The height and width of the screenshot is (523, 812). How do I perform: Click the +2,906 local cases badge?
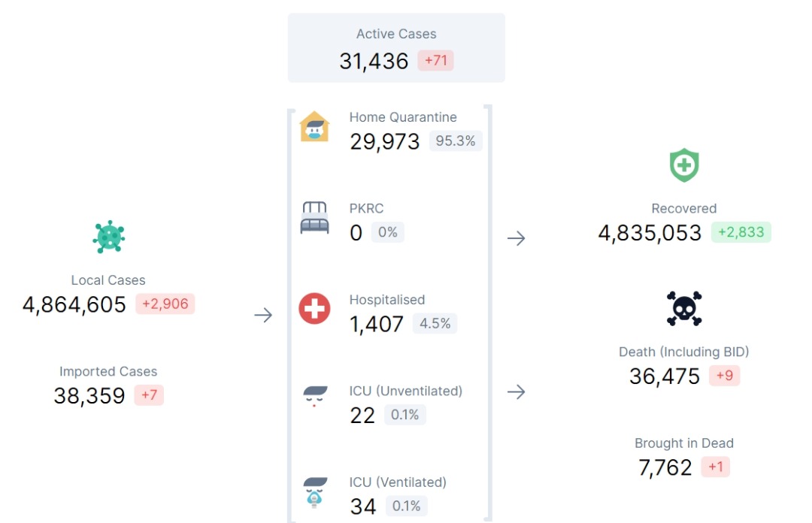pos(165,304)
